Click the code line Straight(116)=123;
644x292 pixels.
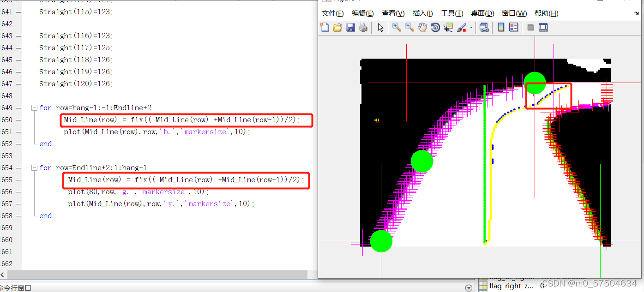pos(76,36)
